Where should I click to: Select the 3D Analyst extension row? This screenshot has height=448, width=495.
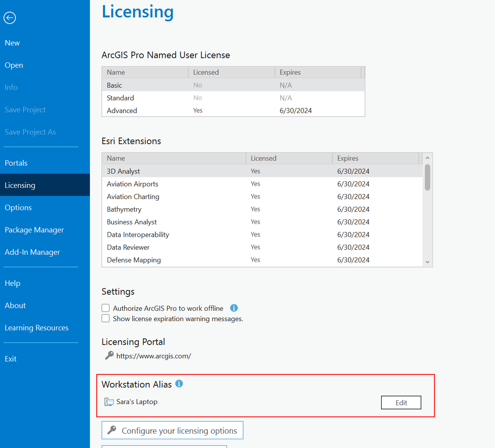click(x=262, y=171)
